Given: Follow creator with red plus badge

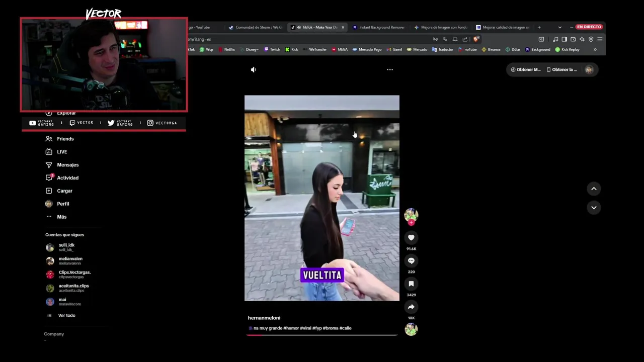Looking at the screenshot, I should [x=411, y=222].
